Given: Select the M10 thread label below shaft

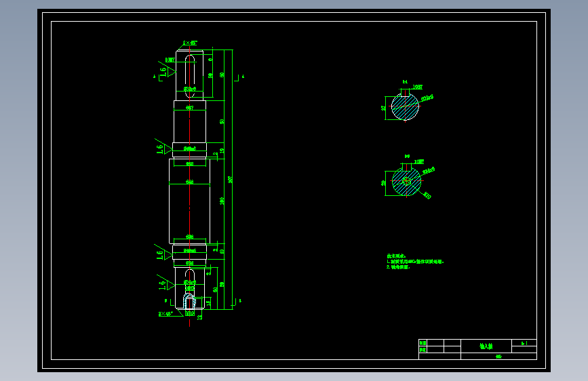Looking at the screenshot, I should pyautogui.click(x=190, y=313).
